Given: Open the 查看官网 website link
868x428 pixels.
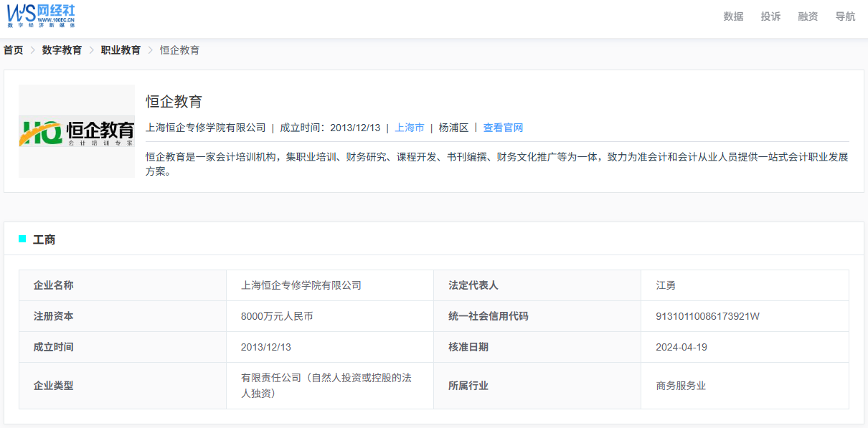Looking at the screenshot, I should (x=503, y=128).
